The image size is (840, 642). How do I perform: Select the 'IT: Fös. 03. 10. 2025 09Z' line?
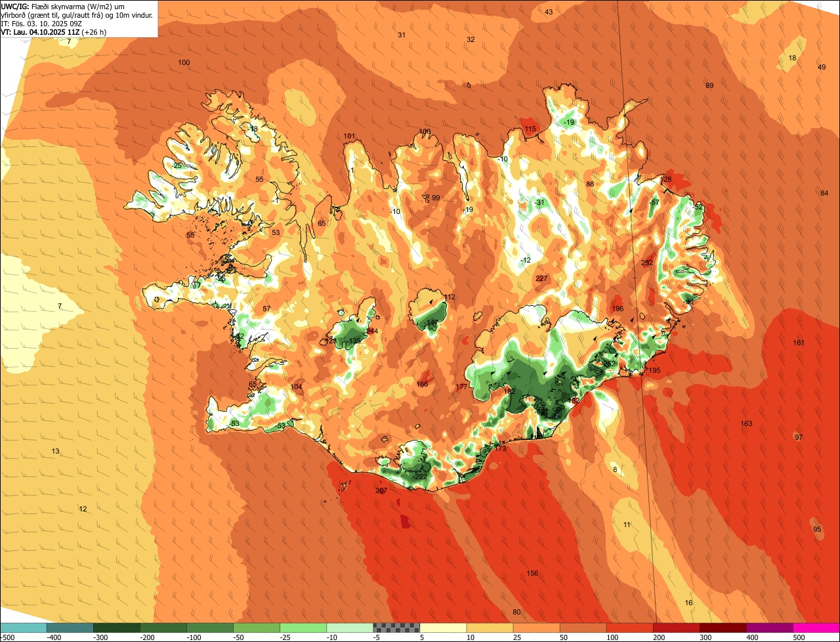click(41, 24)
